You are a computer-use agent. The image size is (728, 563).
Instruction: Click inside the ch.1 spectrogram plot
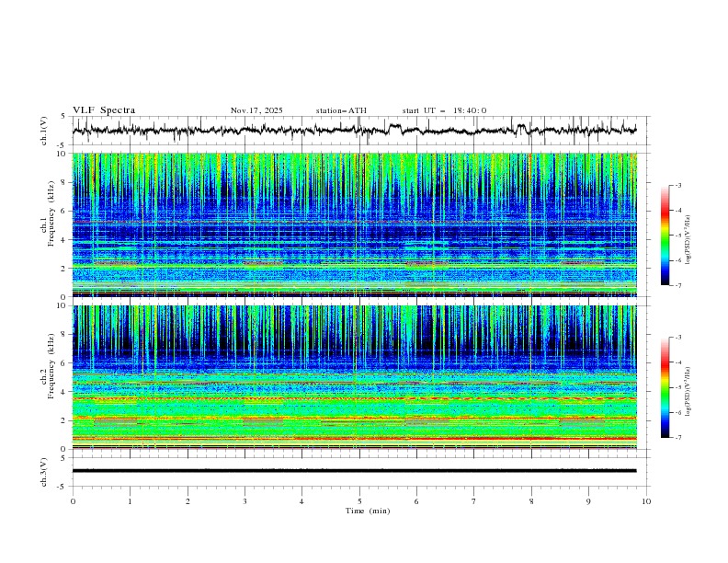[355, 224]
